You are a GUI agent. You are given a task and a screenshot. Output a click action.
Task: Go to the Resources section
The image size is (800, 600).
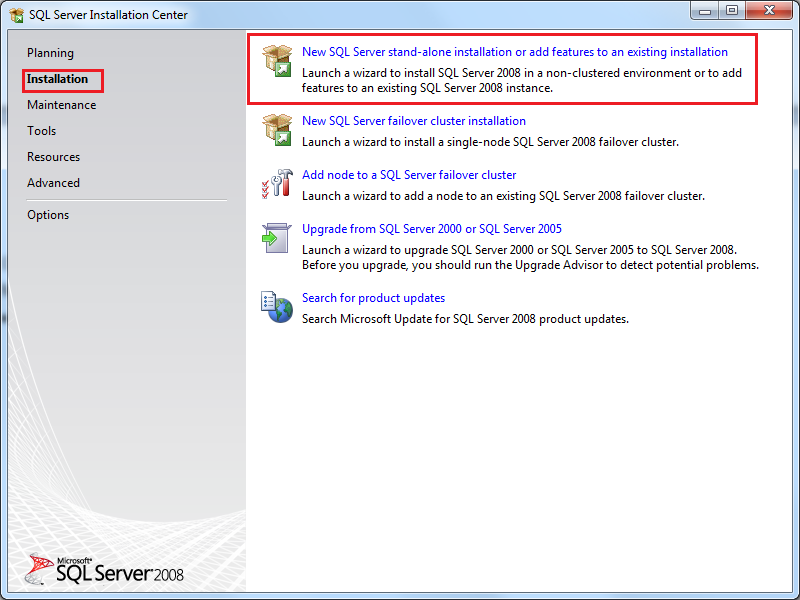pyautogui.click(x=54, y=157)
